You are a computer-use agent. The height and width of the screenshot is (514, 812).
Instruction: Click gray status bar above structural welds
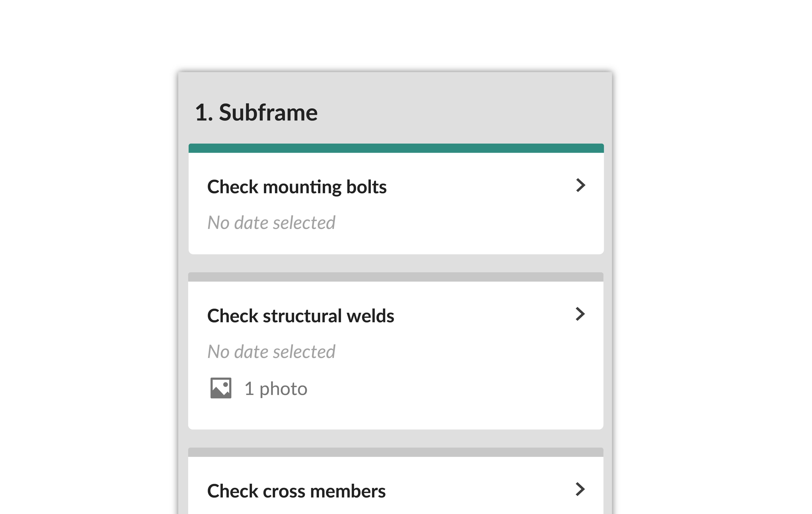[x=396, y=277]
